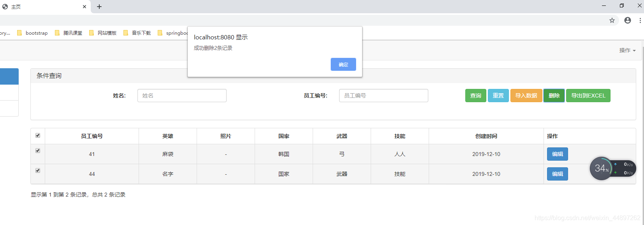644x225 pixels.
Task: Open the 腾讯课堂 bookmark folder
Action: coord(69,33)
